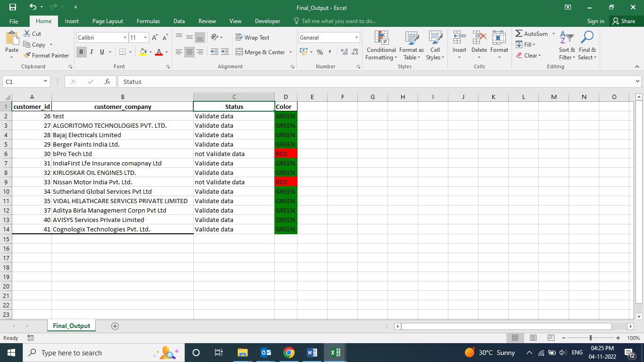Click the Conditional Formatting icon

pyautogui.click(x=381, y=38)
